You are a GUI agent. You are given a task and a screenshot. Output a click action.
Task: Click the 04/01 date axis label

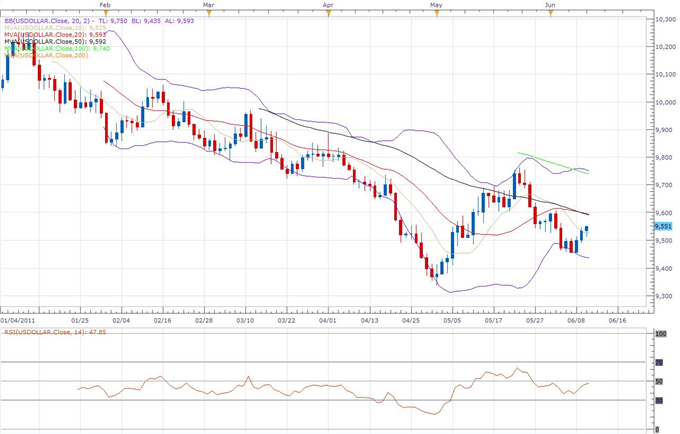[327, 320]
